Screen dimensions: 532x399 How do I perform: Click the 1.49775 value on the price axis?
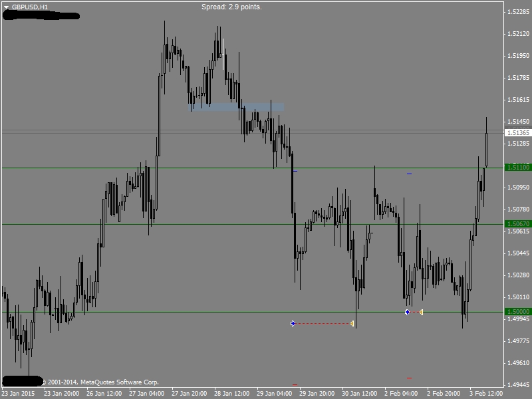518,341
